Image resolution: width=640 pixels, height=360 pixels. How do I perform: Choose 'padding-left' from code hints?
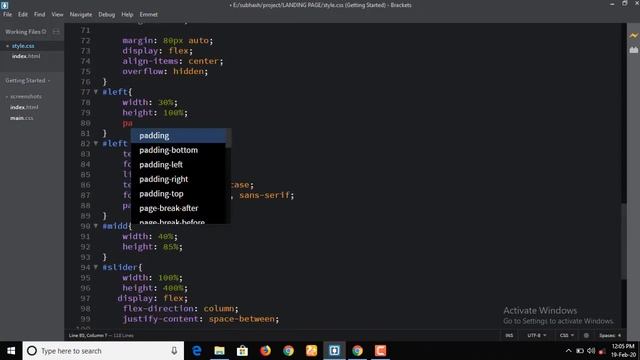click(x=178, y=165)
